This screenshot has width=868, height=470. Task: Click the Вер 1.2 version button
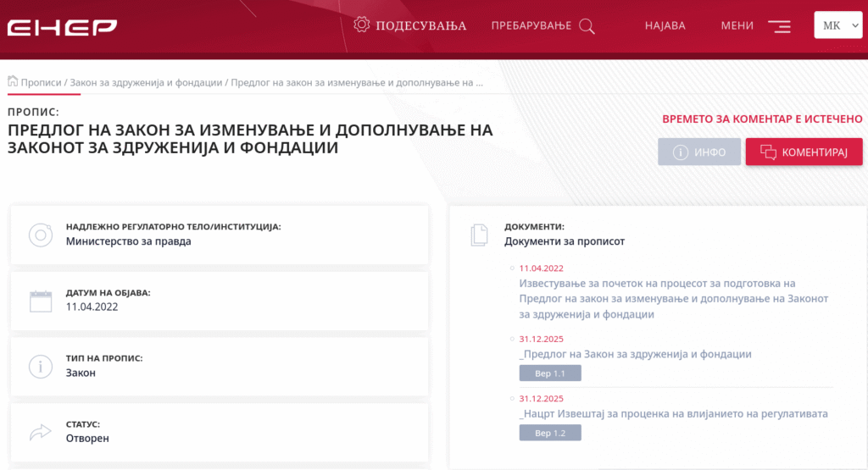(550, 433)
